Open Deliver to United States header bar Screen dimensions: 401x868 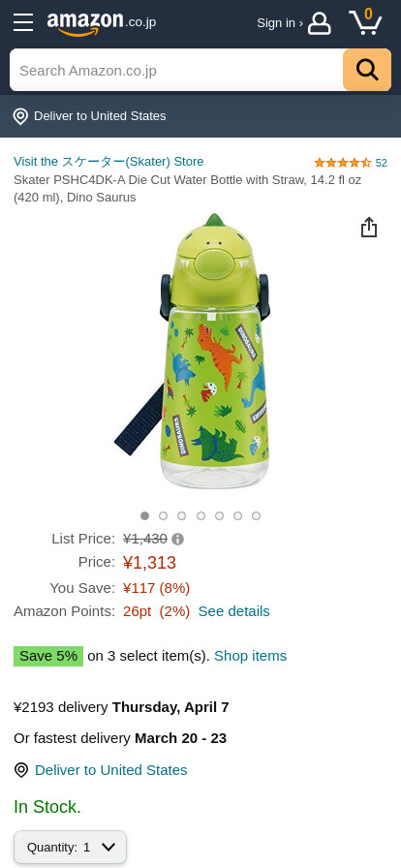tap(200, 116)
